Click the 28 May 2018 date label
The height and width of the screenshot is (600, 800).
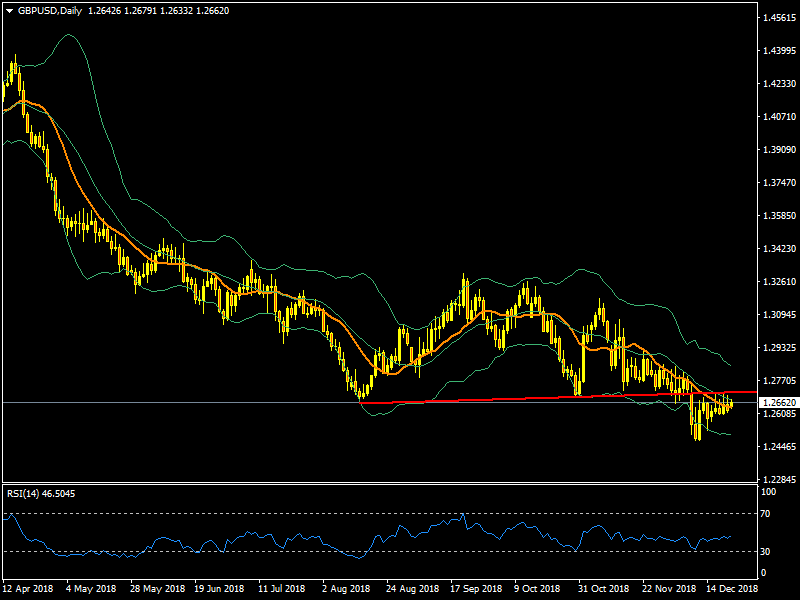click(x=157, y=590)
